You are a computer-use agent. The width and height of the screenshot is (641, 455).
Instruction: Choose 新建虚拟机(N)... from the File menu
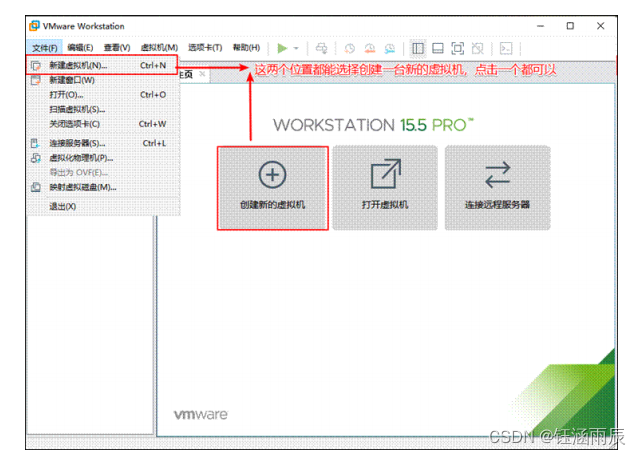[x=102, y=65]
